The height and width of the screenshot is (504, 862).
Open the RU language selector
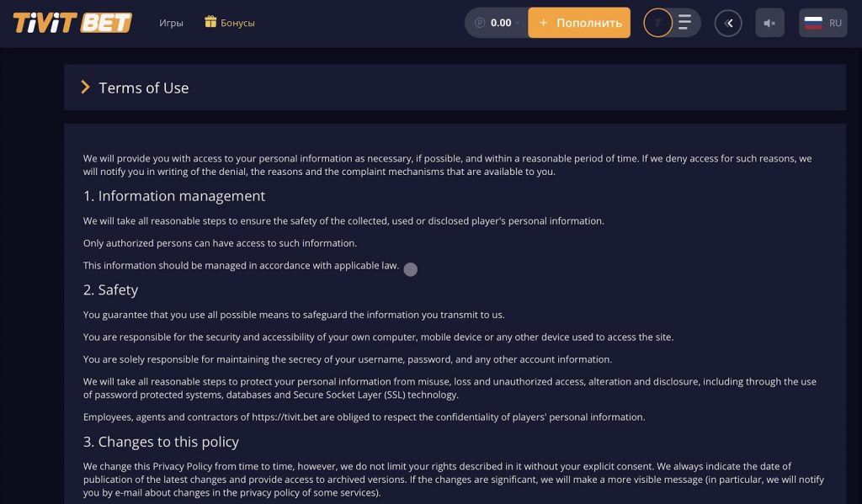823,23
